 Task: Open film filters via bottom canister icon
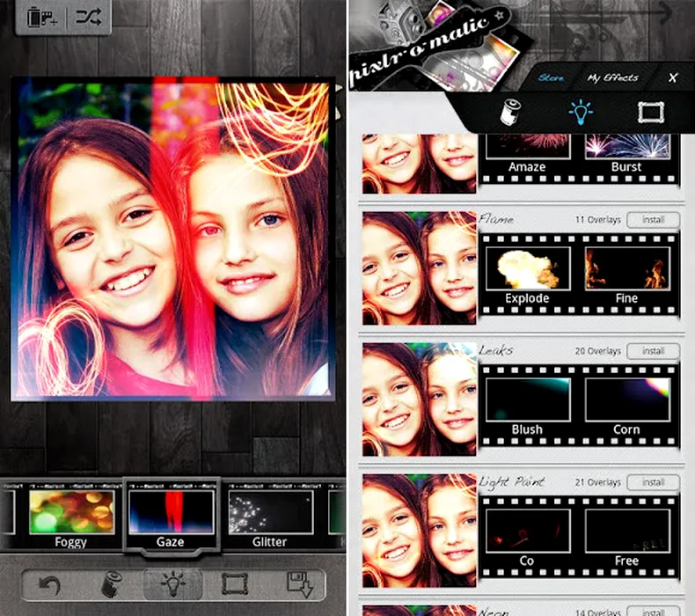pos(108,583)
